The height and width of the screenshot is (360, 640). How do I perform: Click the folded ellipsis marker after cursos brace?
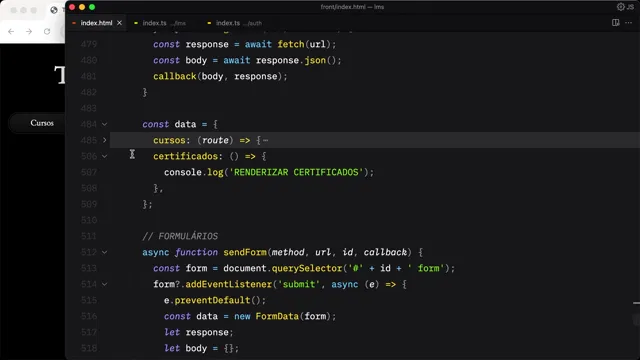[266, 140]
